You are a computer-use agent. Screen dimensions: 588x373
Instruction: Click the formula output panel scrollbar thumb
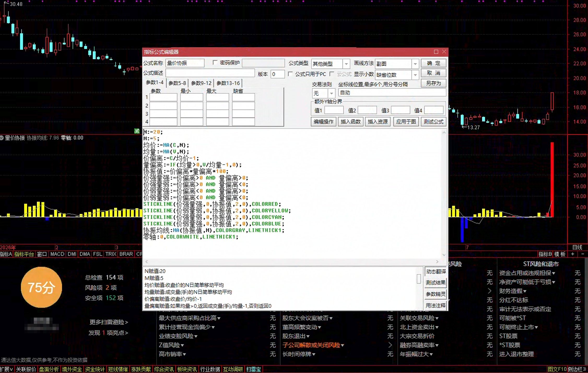click(x=419, y=279)
